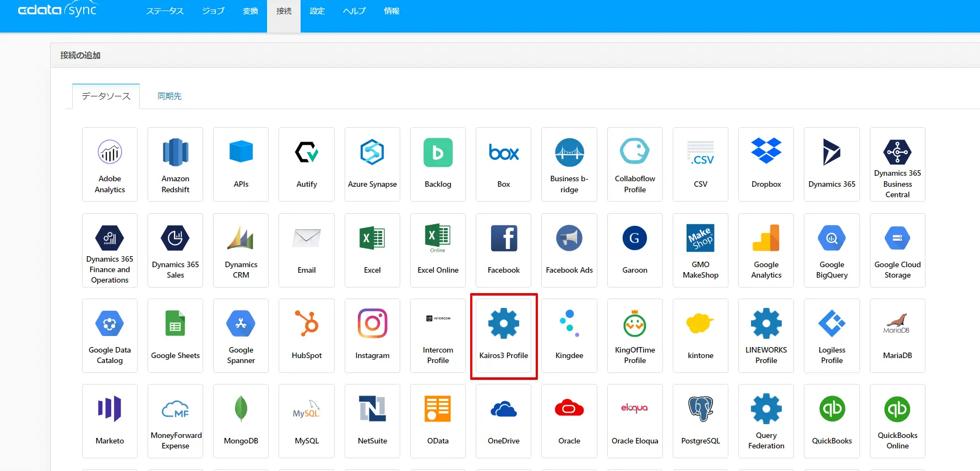Select the QuickBooks Online tile
The image size is (980, 471).
[x=897, y=421]
